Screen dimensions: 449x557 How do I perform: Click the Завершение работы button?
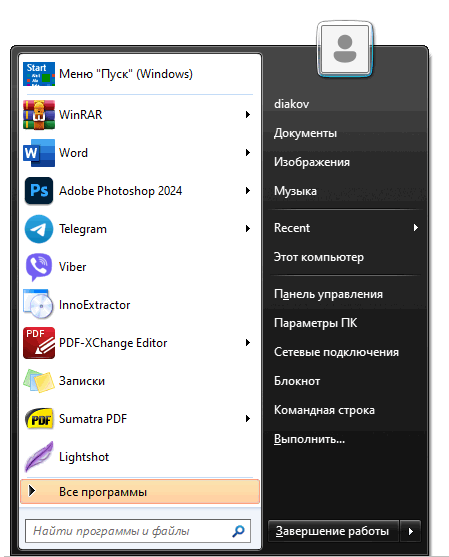click(x=333, y=531)
